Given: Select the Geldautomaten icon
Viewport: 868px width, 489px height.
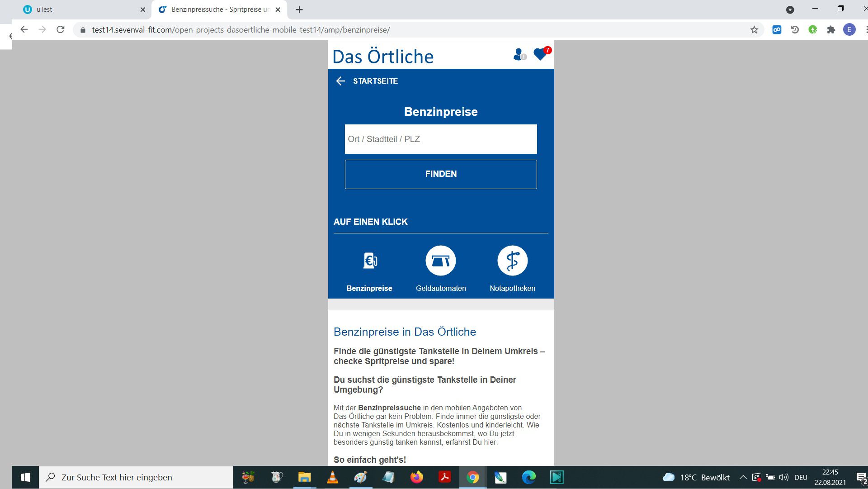Looking at the screenshot, I should tap(441, 261).
